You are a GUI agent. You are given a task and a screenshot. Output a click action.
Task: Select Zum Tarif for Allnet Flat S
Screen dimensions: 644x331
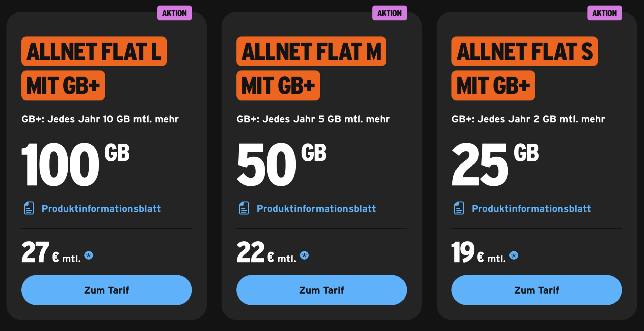coord(537,290)
